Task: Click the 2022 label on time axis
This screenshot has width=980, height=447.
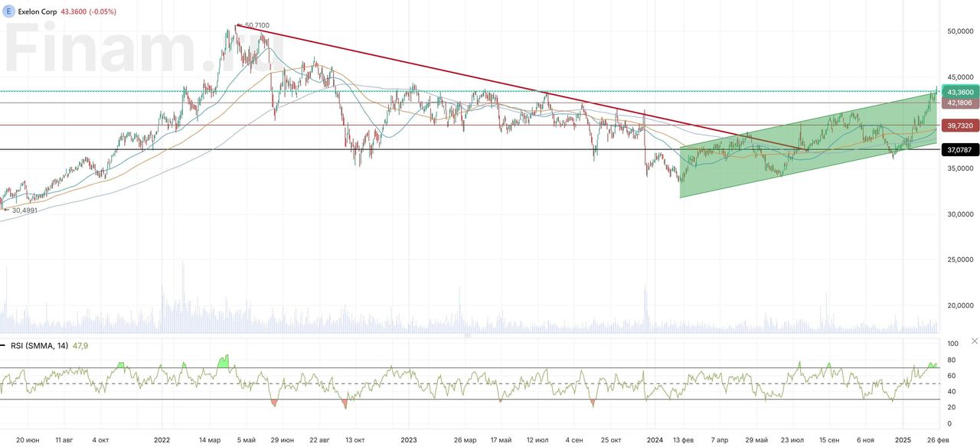Action: 162,440
